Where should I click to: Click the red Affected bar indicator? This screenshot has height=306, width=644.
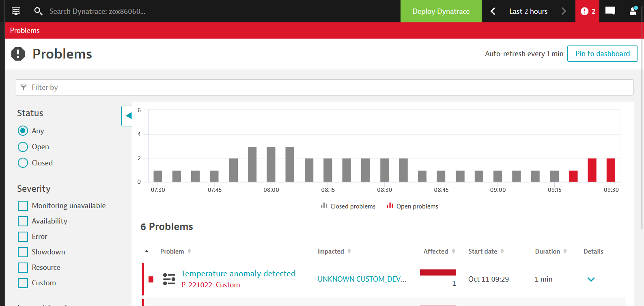[x=438, y=272]
